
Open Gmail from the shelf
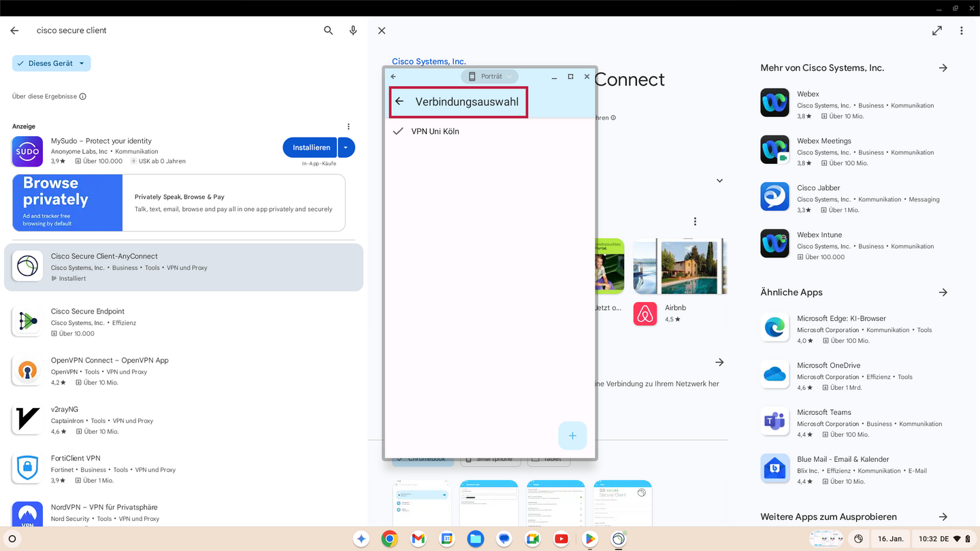point(418,539)
